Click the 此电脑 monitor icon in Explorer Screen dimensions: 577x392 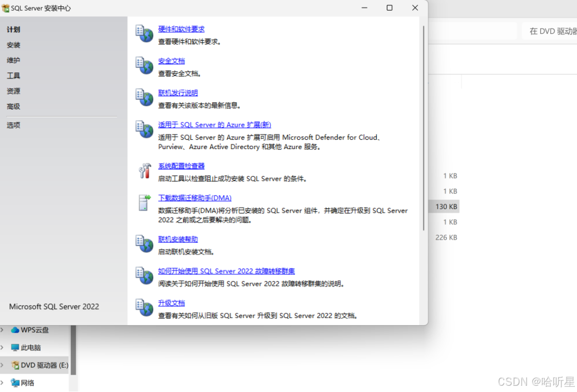pos(15,348)
